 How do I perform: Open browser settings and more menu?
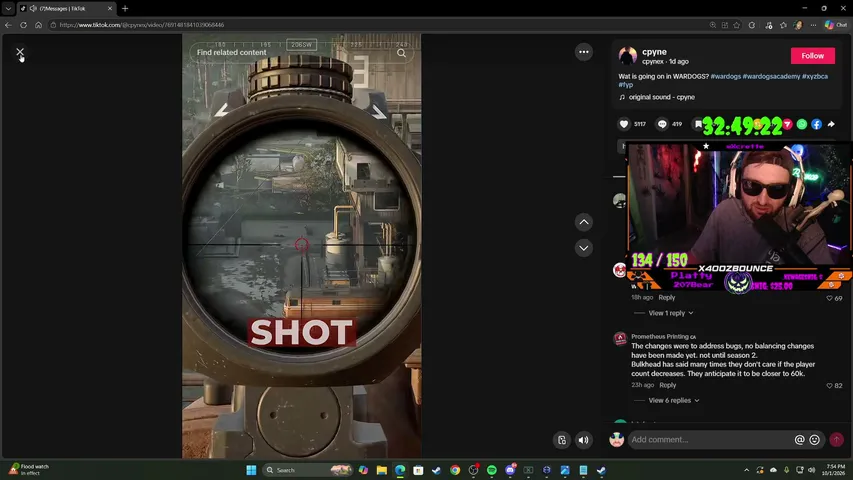click(x=813, y=25)
